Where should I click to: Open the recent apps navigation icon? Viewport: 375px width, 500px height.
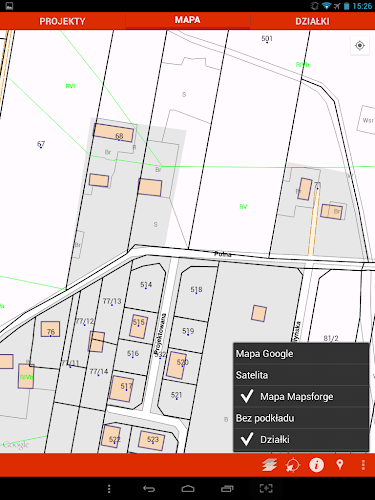[x=227, y=489]
